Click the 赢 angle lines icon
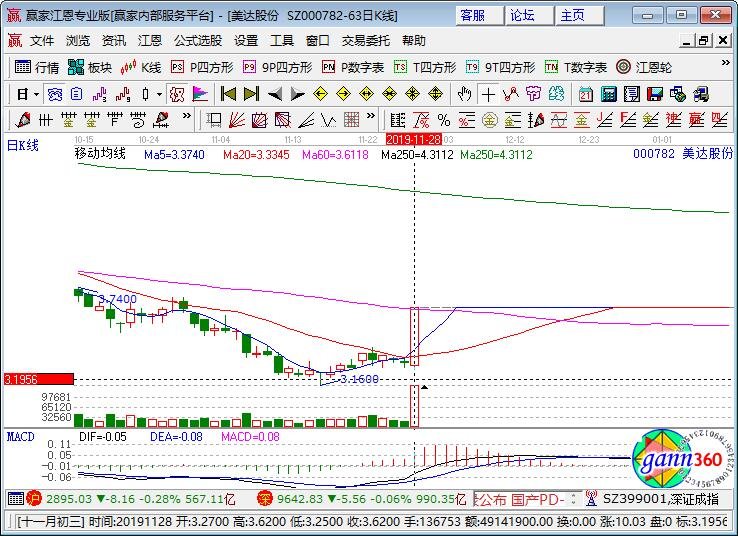Image resolution: width=738 pixels, height=536 pixels. (697, 120)
